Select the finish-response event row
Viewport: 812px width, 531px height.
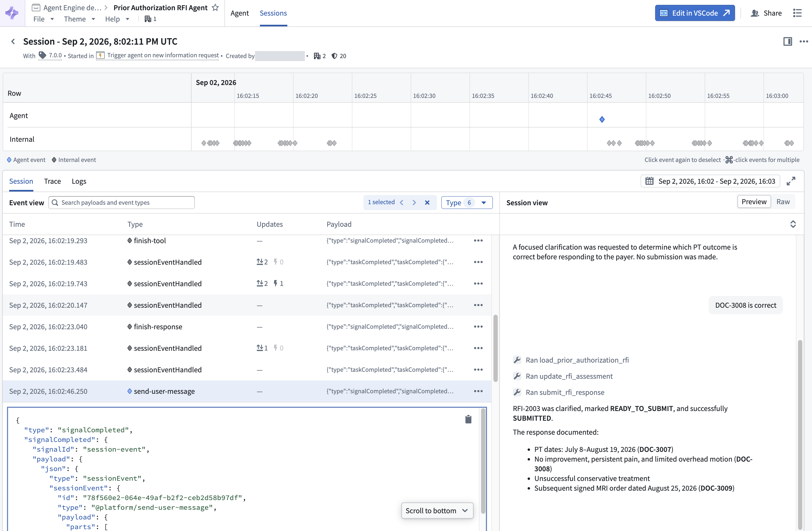tap(247, 327)
